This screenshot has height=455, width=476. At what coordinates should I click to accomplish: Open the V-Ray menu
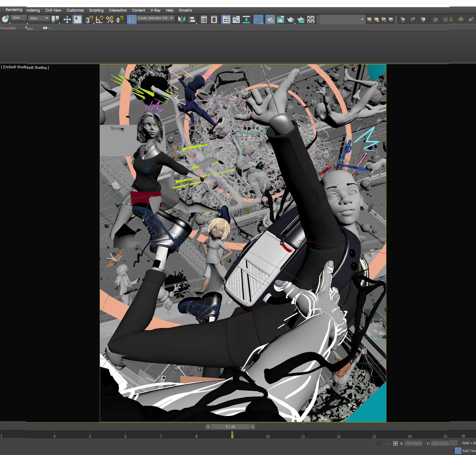(x=155, y=10)
